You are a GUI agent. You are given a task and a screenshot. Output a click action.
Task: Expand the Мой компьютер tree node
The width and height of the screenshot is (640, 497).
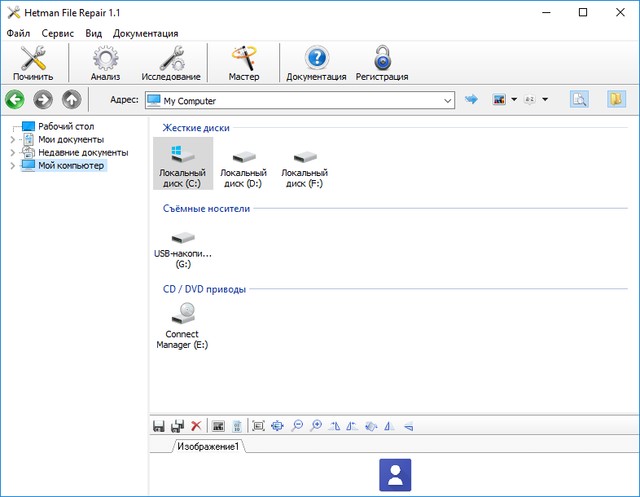pyautogui.click(x=12, y=166)
